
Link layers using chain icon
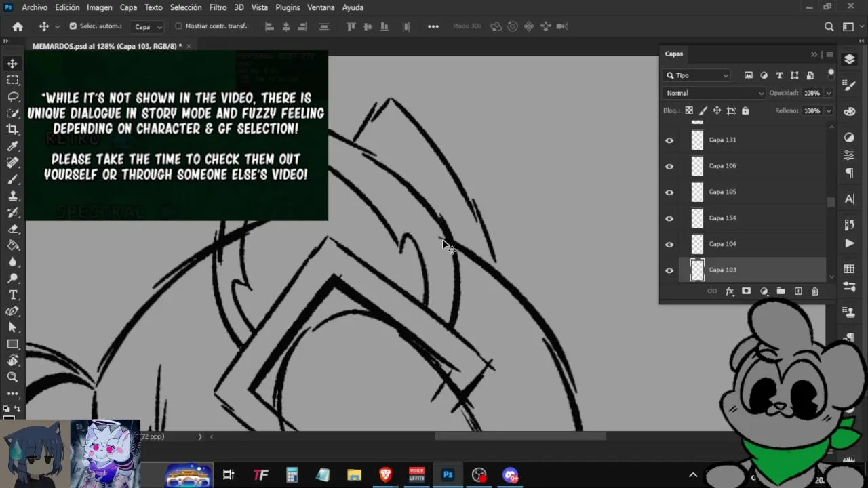pos(712,291)
